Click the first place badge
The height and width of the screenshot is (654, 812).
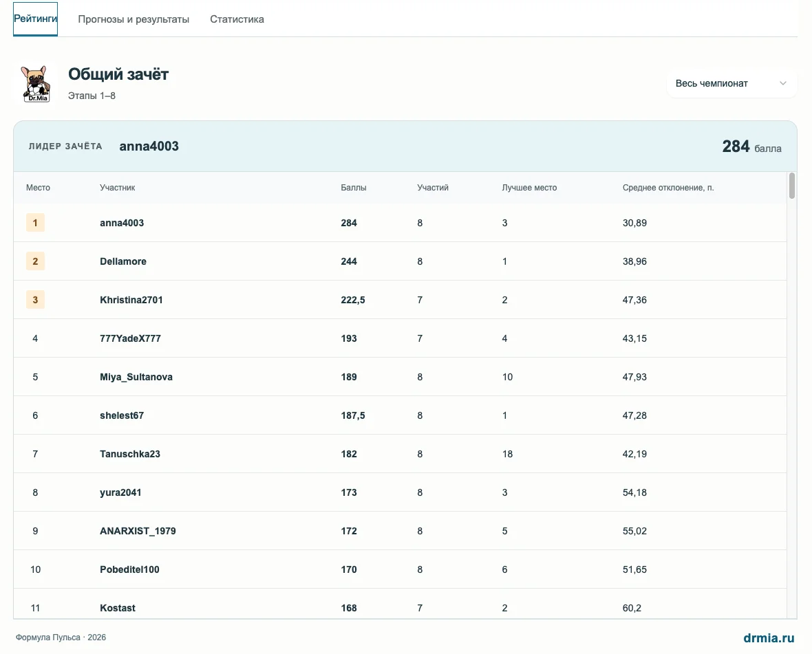35,223
